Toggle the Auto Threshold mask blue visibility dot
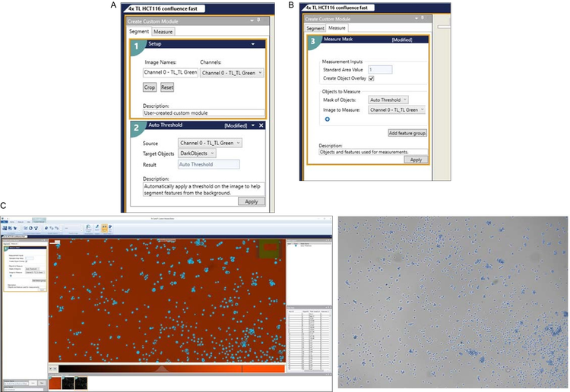Viewport: 570px width, 392px height. 296,246
